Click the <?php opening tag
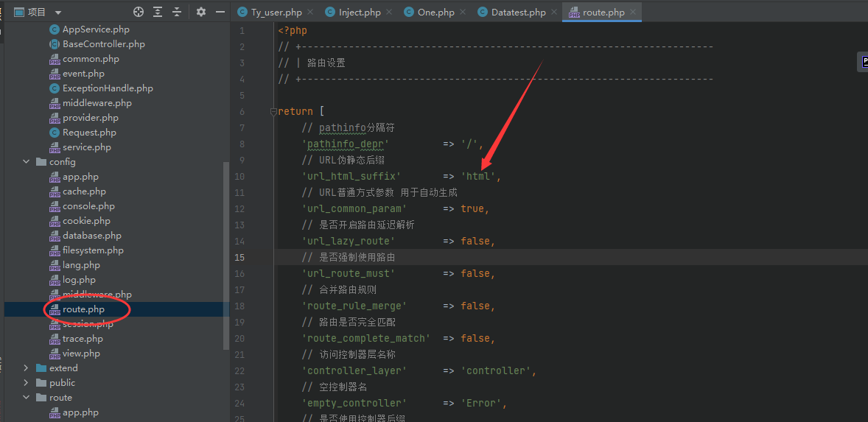The image size is (868, 422). (293, 31)
